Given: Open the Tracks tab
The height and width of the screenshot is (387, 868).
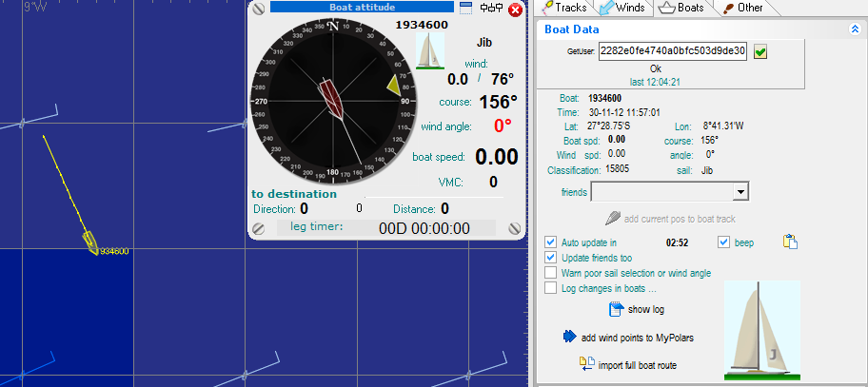Looking at the screenshot, I should [563, 8].
